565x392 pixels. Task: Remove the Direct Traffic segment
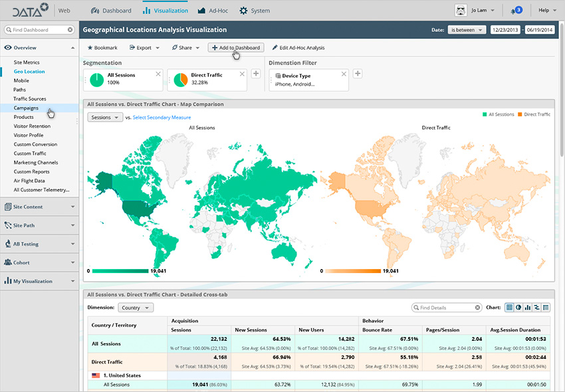pyautogui.click(x=242, y=74)
